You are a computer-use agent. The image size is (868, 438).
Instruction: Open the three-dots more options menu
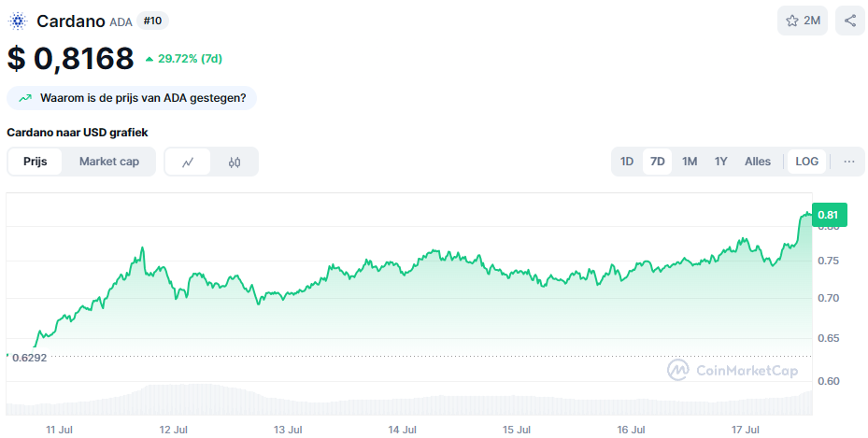[x=849, y=162]
